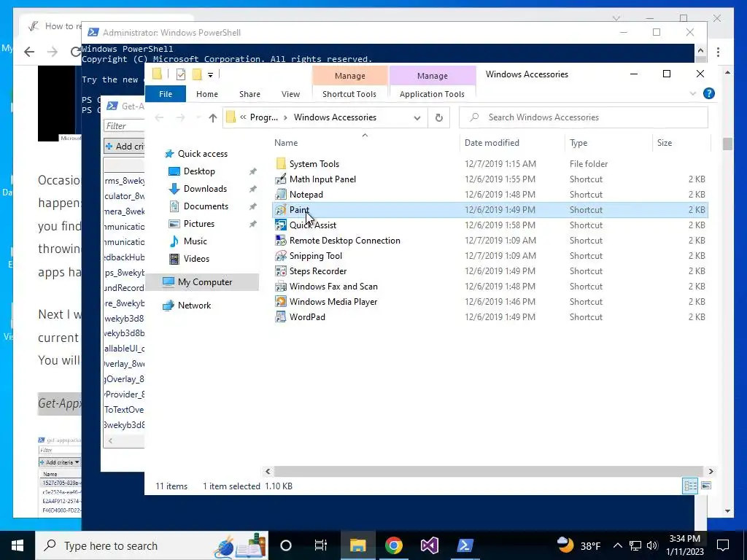Open the notification center icon
Screen dimensions: 747x560
723,545
